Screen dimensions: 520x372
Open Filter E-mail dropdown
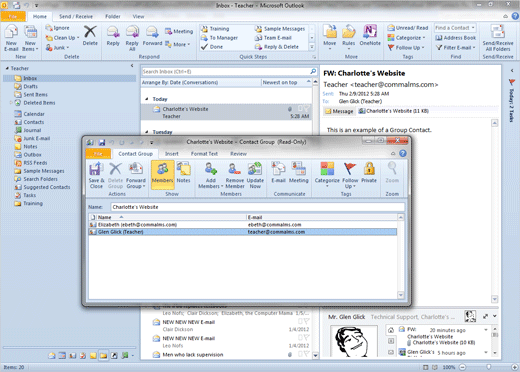(x=455, y=48)
